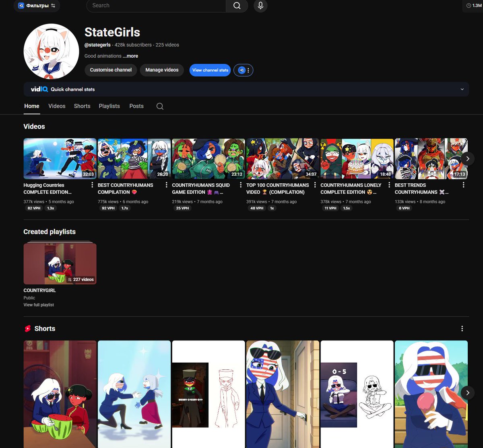The height and width of the screenshot is (448, 483).
Task: Expand channel description with ...more
Action: pyautogui.click(x=130, y=56)
